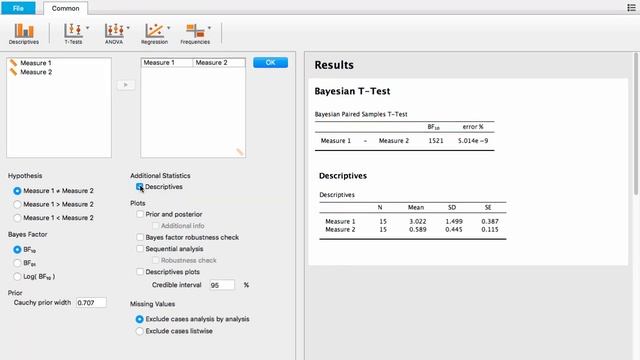Click the scale icon in the pairs box

coord(240,152)
